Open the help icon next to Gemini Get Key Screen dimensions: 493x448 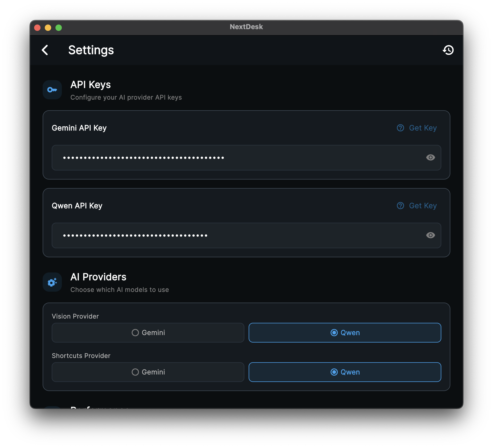pos(400,128)
